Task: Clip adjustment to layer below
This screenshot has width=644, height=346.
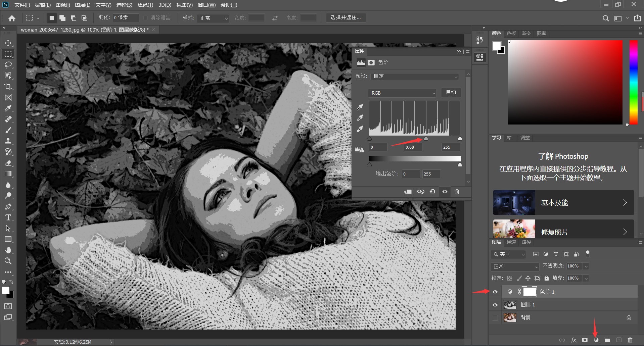Action: coord(408,192)
